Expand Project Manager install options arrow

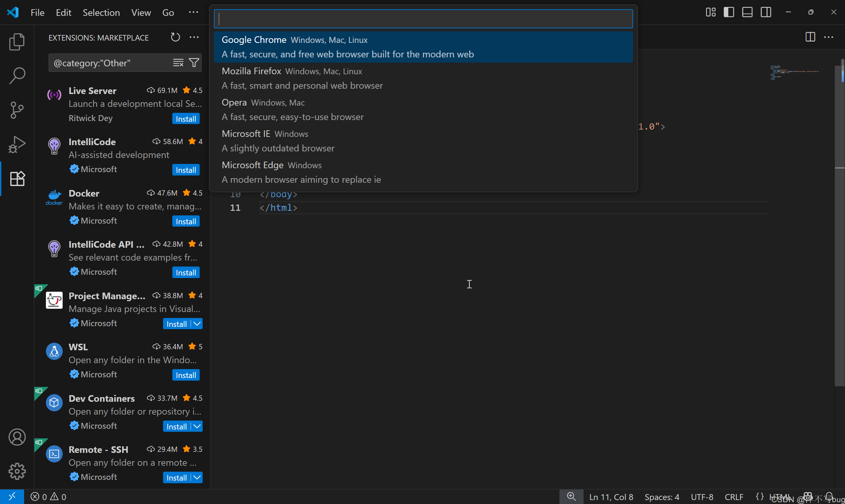pyautogui.click(x=197, y=324)
